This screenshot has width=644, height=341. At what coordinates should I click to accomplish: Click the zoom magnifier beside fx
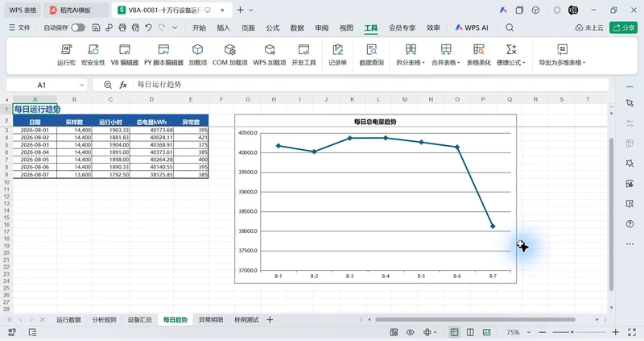[108, 85]
